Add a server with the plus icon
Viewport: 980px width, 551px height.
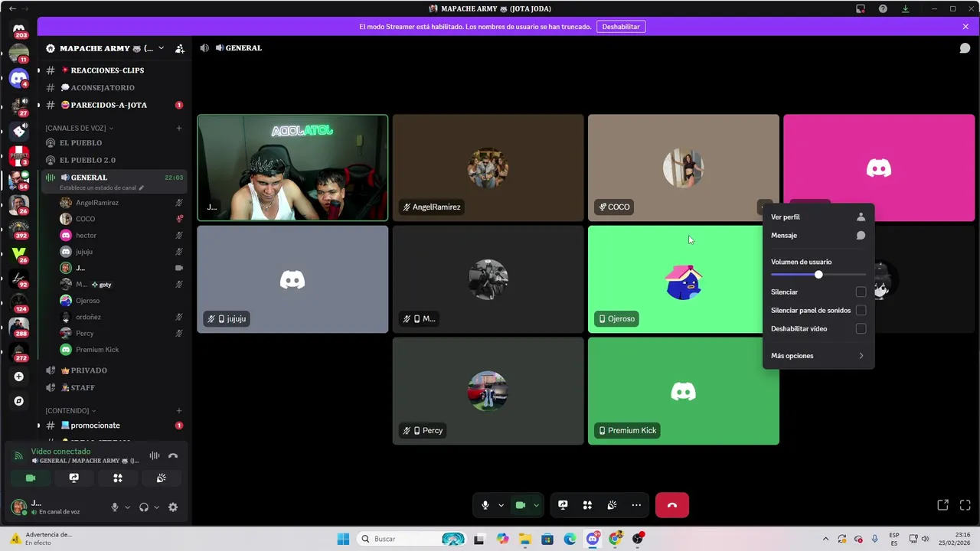[19, 377]
